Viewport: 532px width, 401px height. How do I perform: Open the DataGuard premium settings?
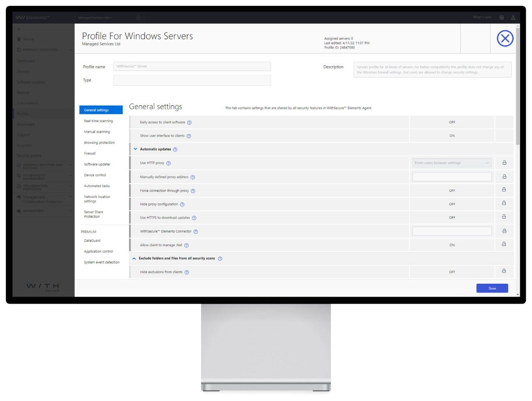92,240
